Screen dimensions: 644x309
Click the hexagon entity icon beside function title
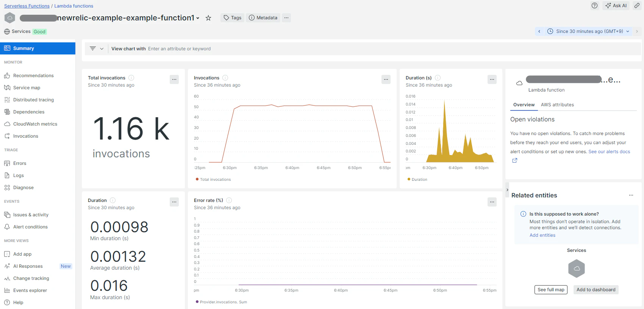click(x=10, y=18)
